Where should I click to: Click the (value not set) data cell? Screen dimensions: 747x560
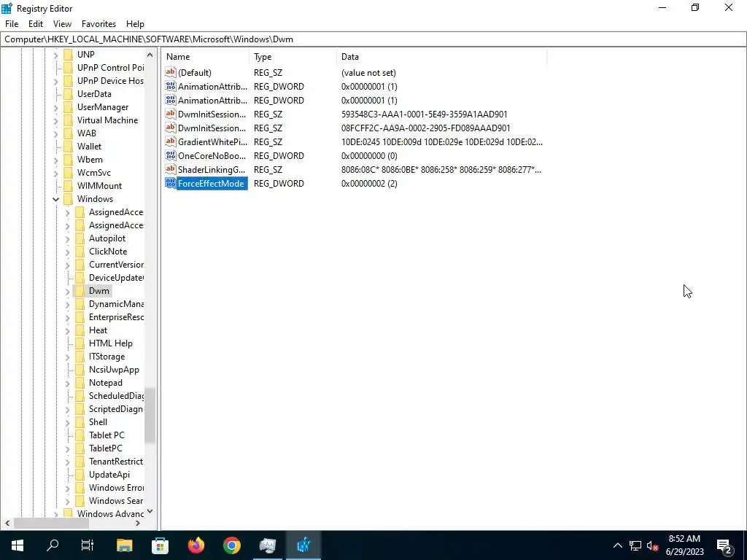click(368, 72)
